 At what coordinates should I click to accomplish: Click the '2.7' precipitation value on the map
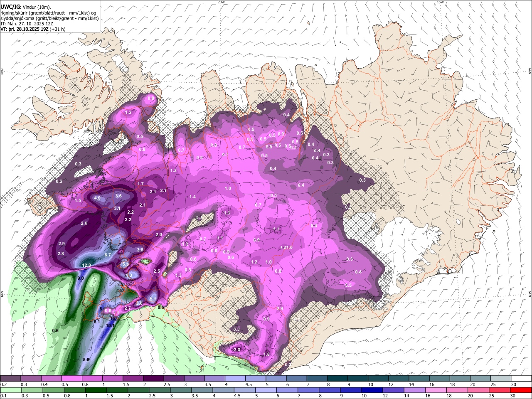click(x=128, y=308)
